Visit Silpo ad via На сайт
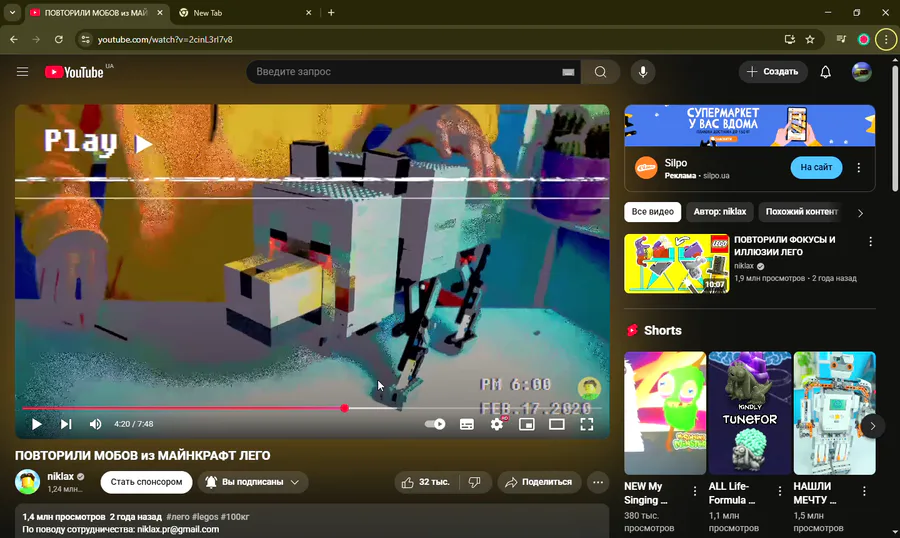Viewport: 900px width, 538px height. (x=816, y=167)
